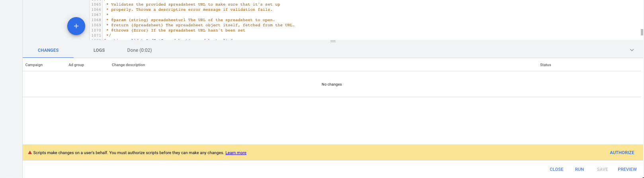Click the Campaign column header
The height and width of the screenshot is (178, 644).
(x=34, y=65)
